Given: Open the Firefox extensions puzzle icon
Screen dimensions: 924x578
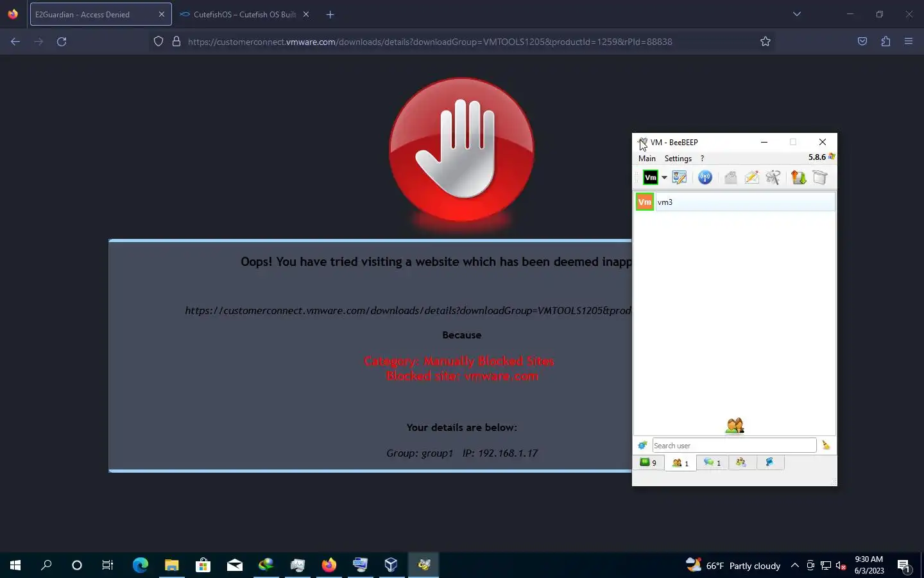Looking at the screenshot, I should [886, 41].
